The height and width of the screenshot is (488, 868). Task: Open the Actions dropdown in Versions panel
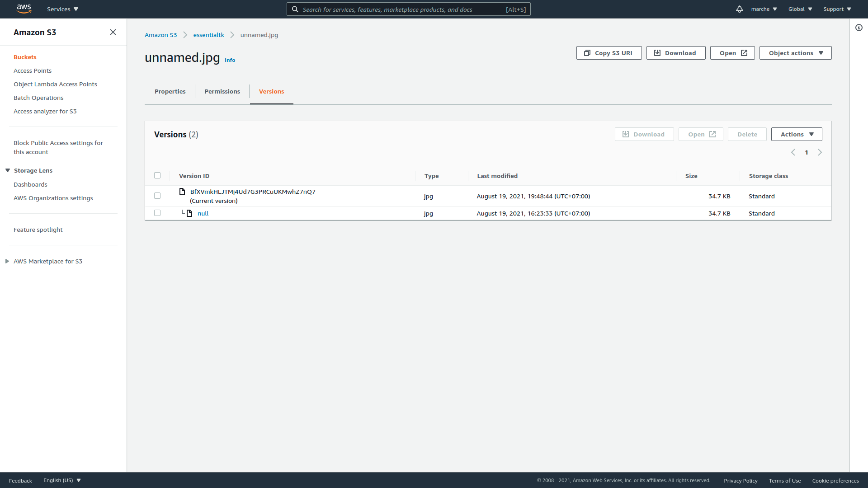pyautogui.click(x=796, y=134)
